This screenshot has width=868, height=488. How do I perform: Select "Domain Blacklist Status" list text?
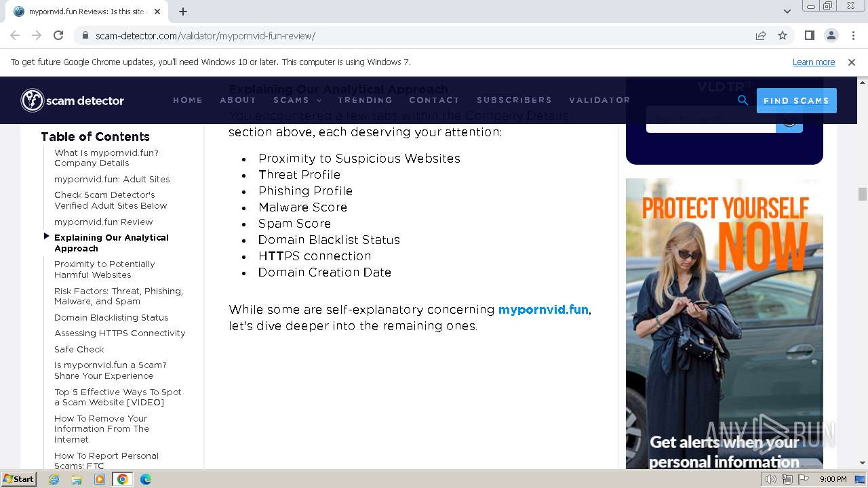pos(329,239)
